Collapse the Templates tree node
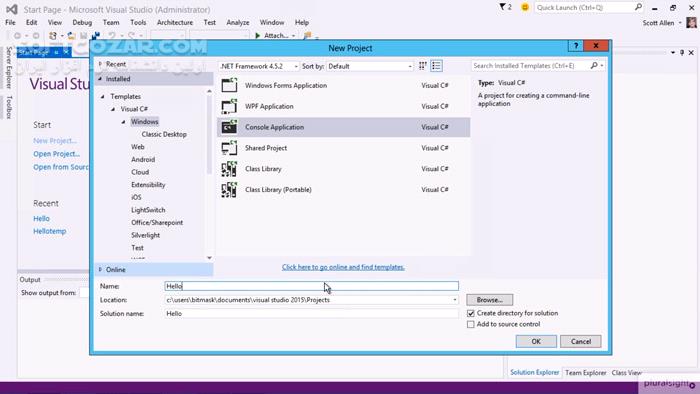This screenshot has width=700, height=394. pyautogui.click(x=103, y=96)
